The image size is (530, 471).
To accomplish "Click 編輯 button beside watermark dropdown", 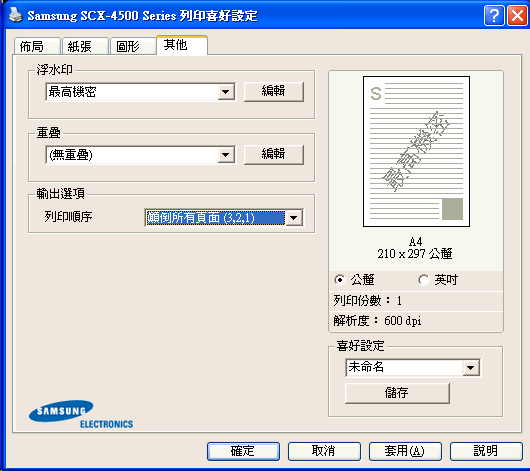I will pyautogui.click(x=274, y=91).
